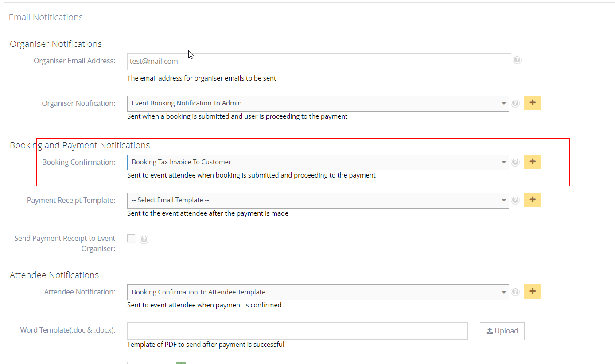Click plus button beside Attendee Notification
The height and width of the screenshot is (364, 615).
pos(532,292)
